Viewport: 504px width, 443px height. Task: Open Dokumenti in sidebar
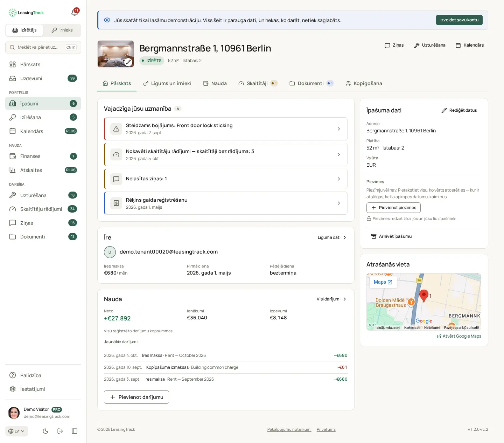(x=43, y=237)
